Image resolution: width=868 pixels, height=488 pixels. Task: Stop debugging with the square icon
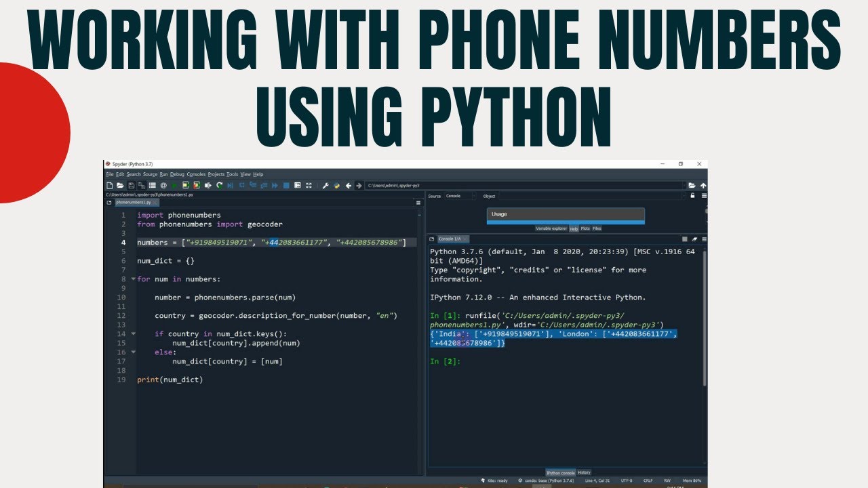pos(285,185)
